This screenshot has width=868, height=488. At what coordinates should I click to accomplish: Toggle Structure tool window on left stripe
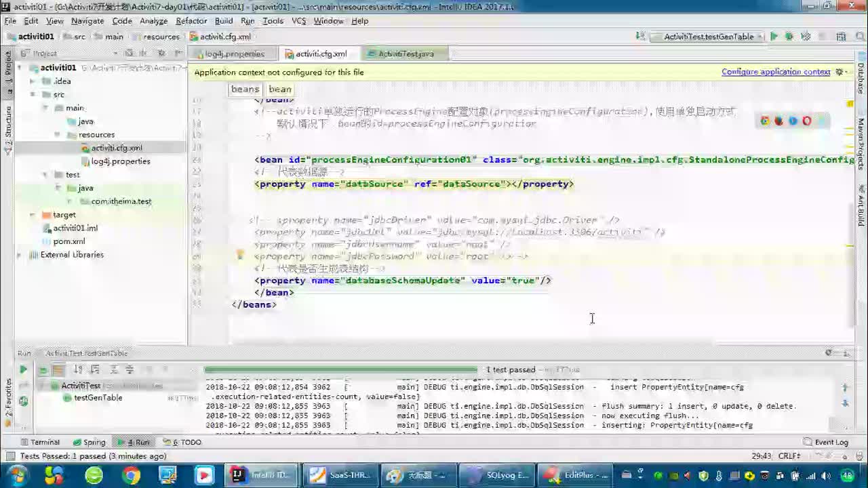point(7,131)
